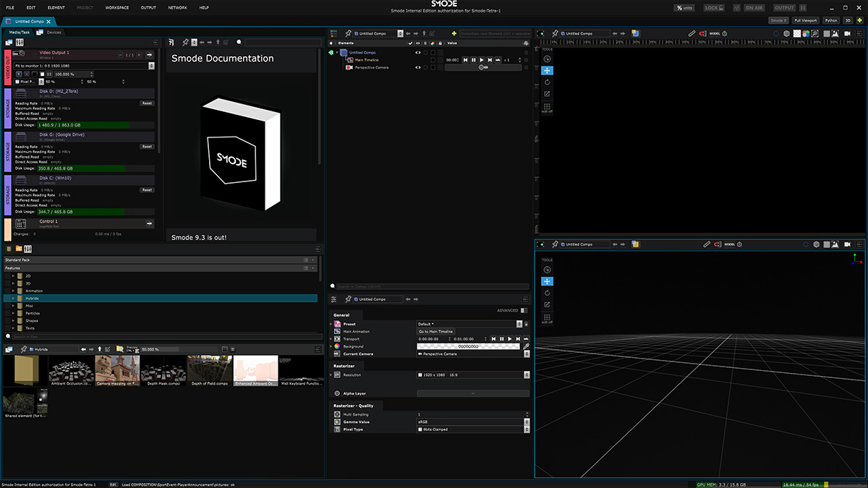
Task: Click the pin icon in element tree panel
Action: tap(348, 33)
